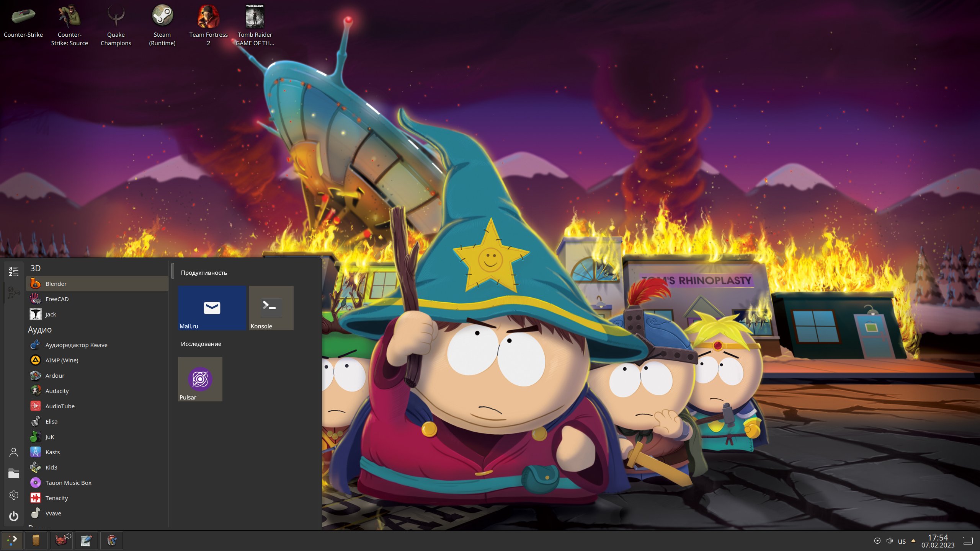Expand hidden system tray icons arrow
The height and width of the screenshot is (551, 980).
coord(913,541)
